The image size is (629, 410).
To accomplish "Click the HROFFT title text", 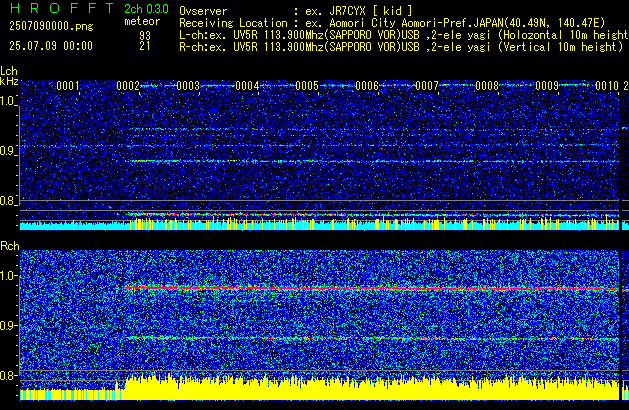I will click(62, 8).
